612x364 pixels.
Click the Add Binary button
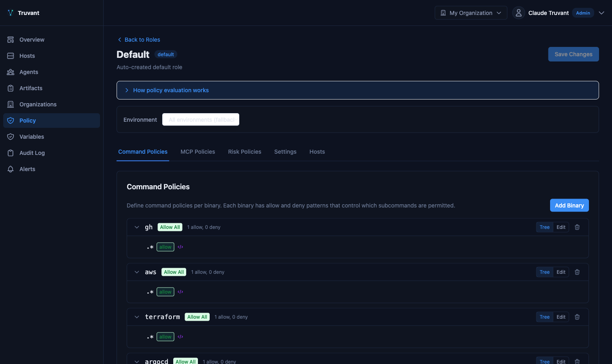pyautogui.click(x=569, y=205)
